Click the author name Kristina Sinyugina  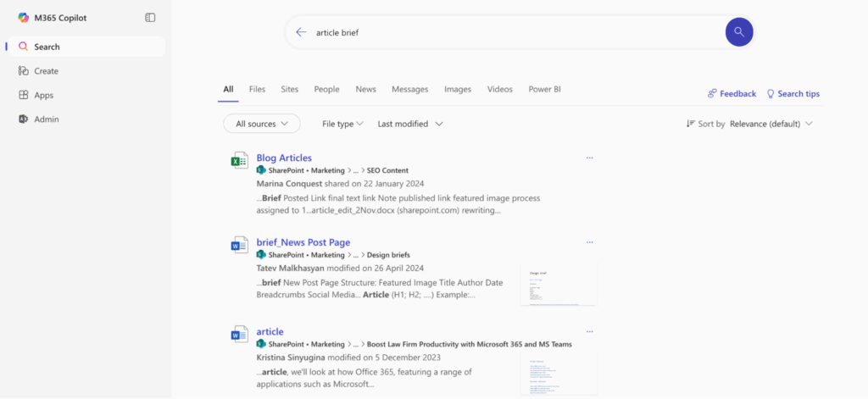(291, 357)
